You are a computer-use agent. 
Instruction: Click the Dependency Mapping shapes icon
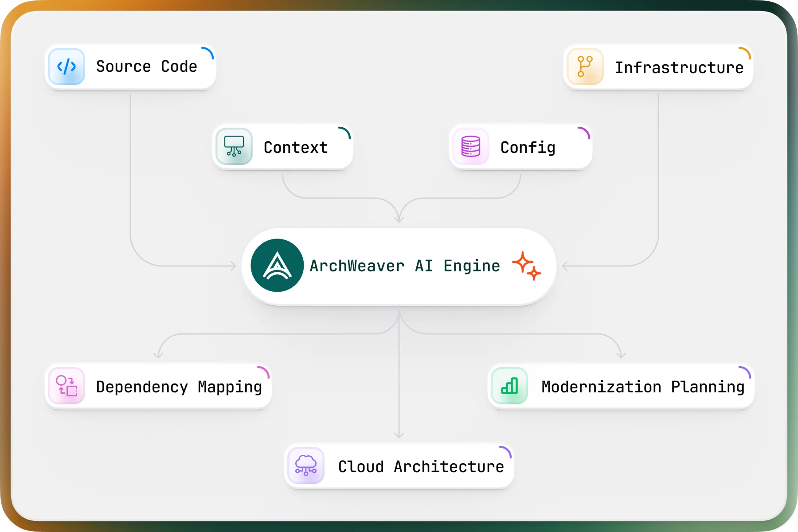pos(66,386)
